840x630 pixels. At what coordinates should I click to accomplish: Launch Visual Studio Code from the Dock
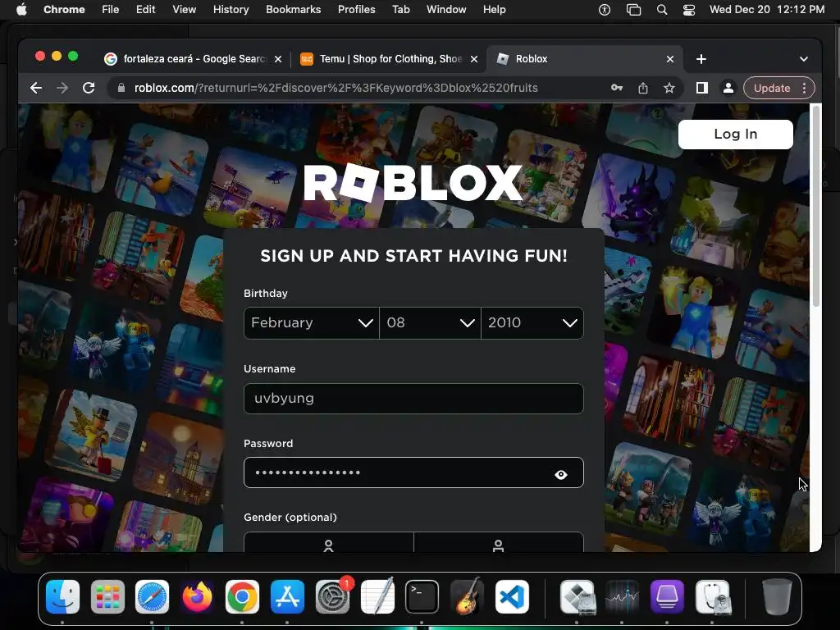click(x=512, y=597)
